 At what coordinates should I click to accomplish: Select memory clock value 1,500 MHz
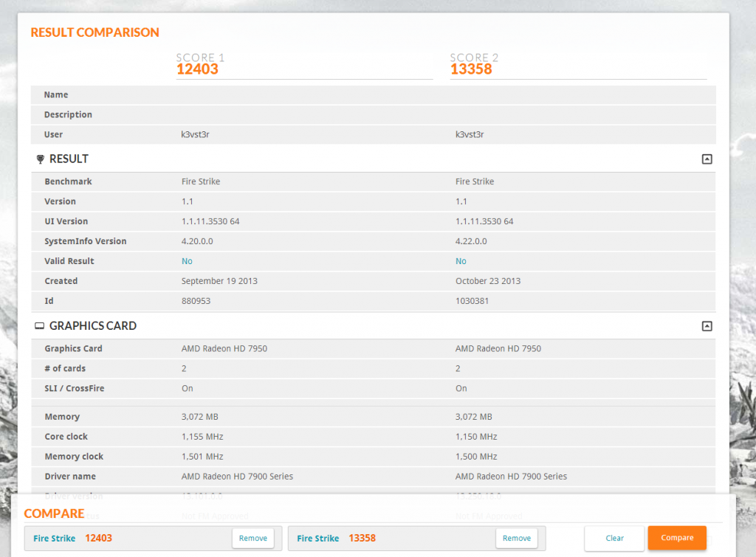point(476,457)
